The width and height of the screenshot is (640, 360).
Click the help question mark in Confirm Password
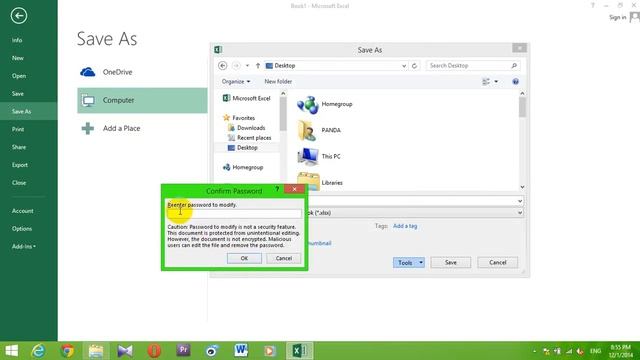277,189
